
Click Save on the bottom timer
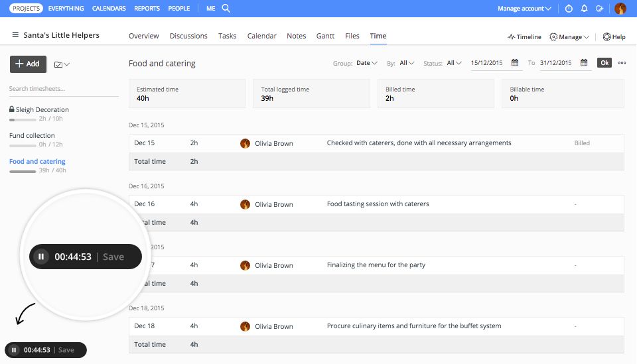(66, 349)
